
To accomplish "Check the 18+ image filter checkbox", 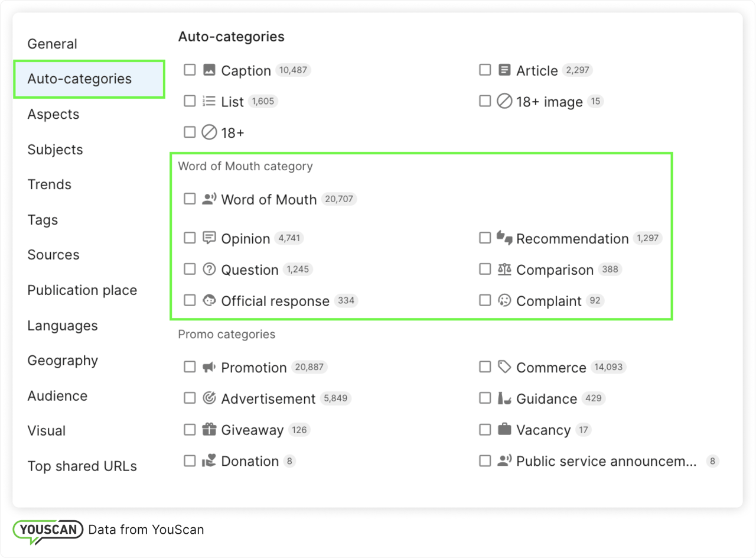I will point(485,101).
